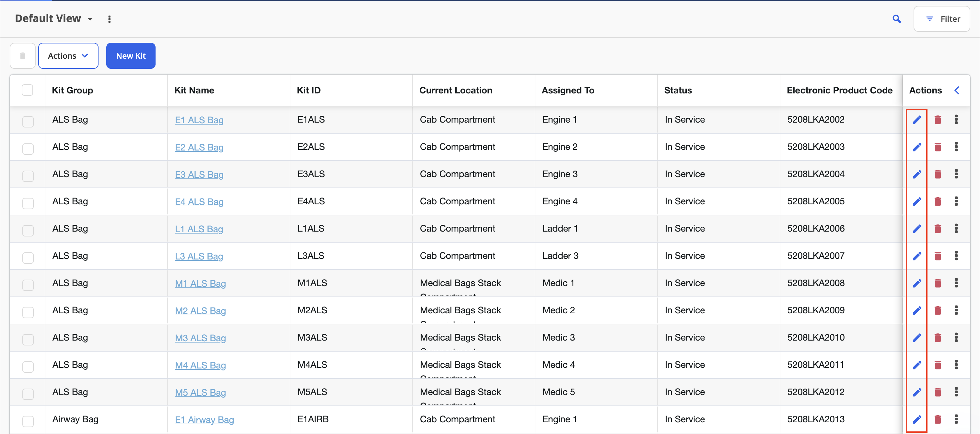Delete the M2 ALS Bag kit
Screen dimensions: 980x434
point(938,310)
